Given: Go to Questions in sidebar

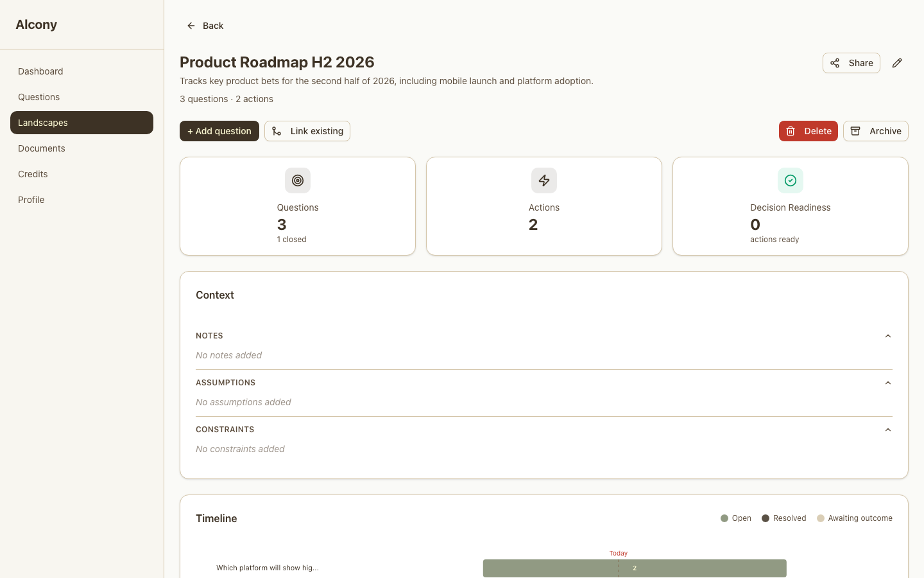Looking at the screenshot, I should [81, 97].
